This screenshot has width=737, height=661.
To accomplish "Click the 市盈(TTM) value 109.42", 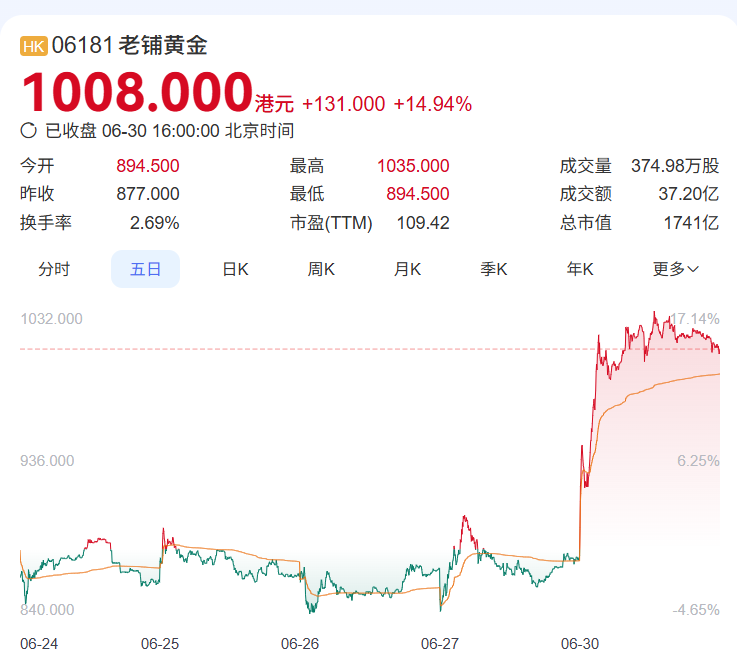I will coord(423,222).
